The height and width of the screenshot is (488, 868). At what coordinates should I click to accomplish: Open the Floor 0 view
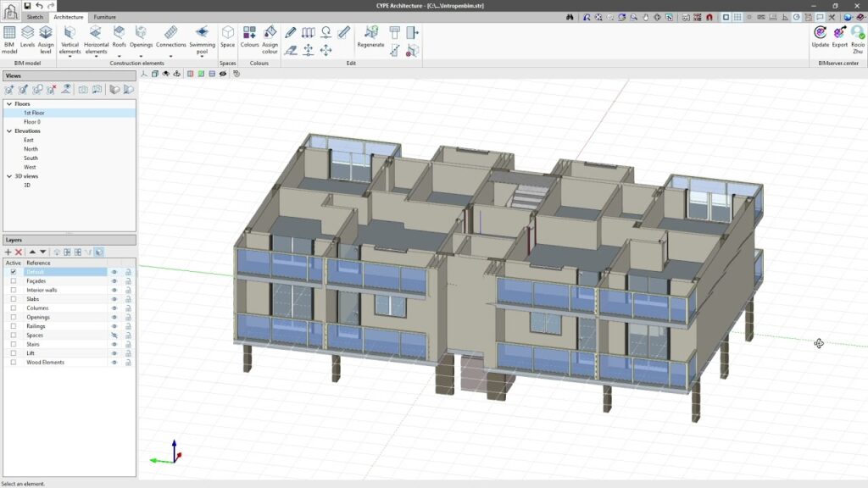[x=31, y=122]
